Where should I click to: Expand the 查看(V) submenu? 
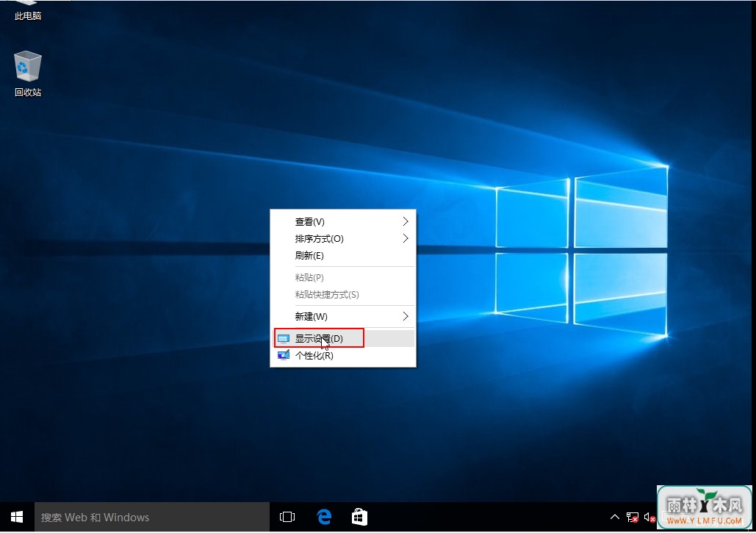coord(343,221)
